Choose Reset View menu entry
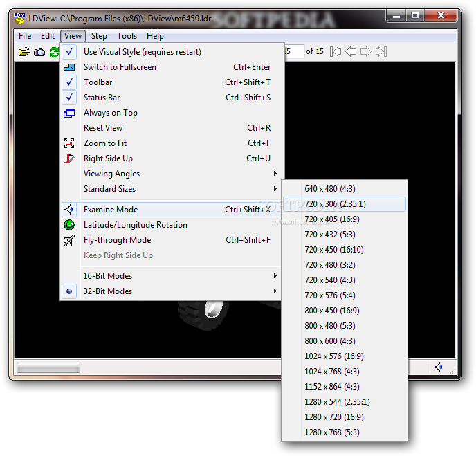476x456 pixels. coord(172,128)
